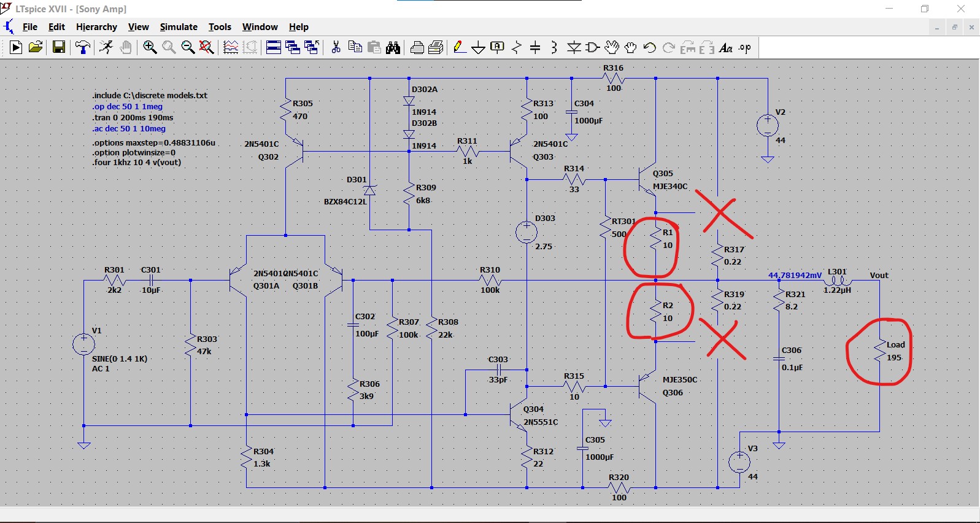
Task: Click the Paste clipboard icon
Action: coord(374,47)
